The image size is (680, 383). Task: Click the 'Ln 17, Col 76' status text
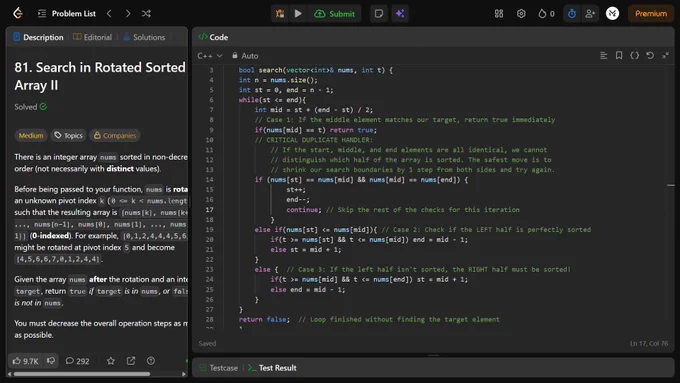[649, 344]
